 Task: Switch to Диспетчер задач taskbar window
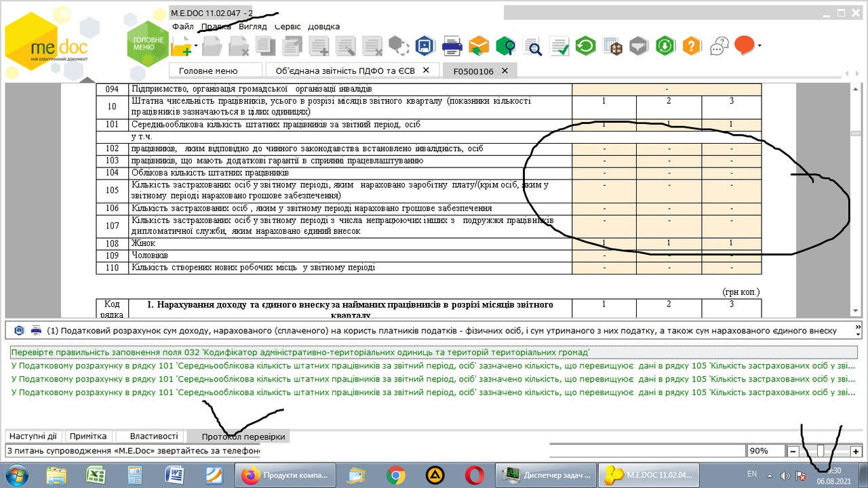pyautogui.click(x=547, y=475)
